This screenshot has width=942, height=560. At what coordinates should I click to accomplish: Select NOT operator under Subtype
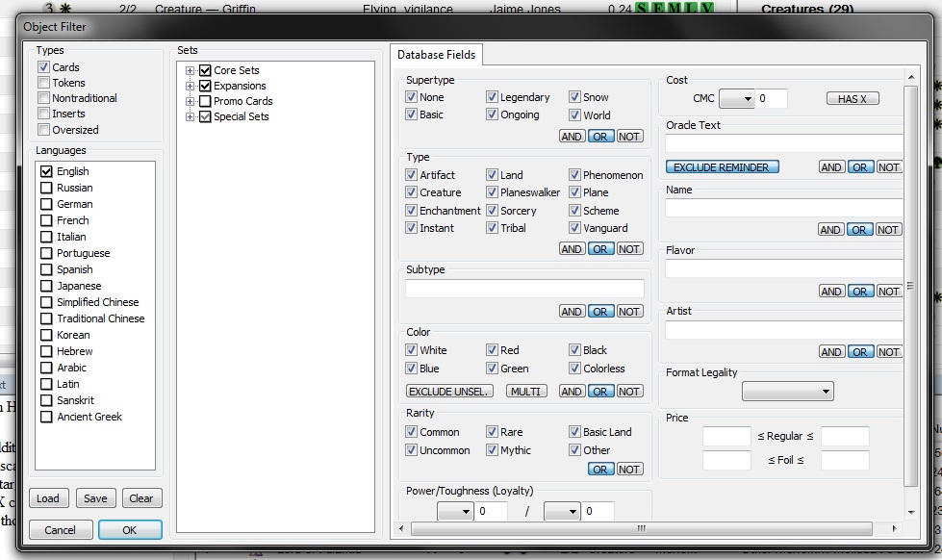click(x=629, y=312)
